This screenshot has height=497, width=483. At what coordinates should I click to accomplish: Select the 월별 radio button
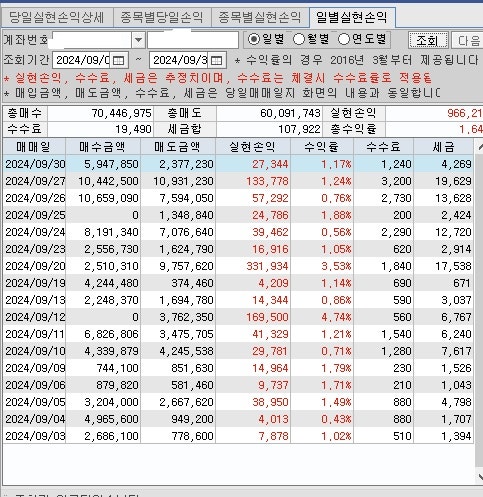click(x=299, y=39)
